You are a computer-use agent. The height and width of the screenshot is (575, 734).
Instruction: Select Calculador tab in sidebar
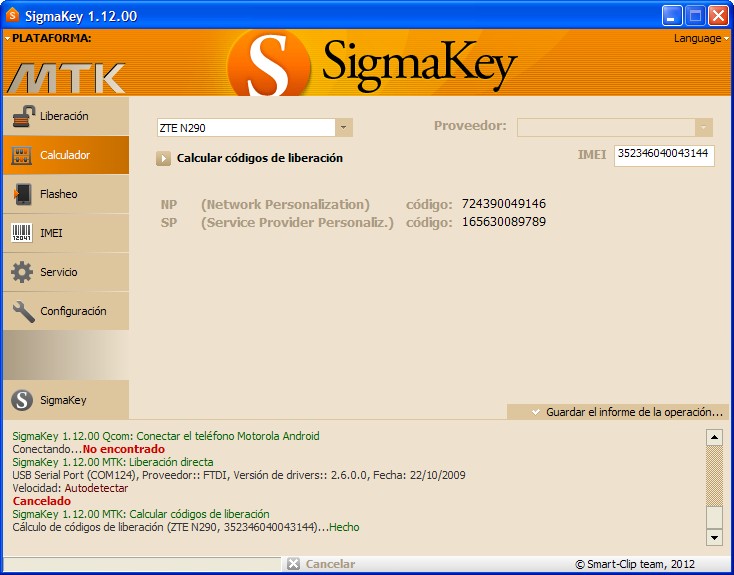[66, 155]
